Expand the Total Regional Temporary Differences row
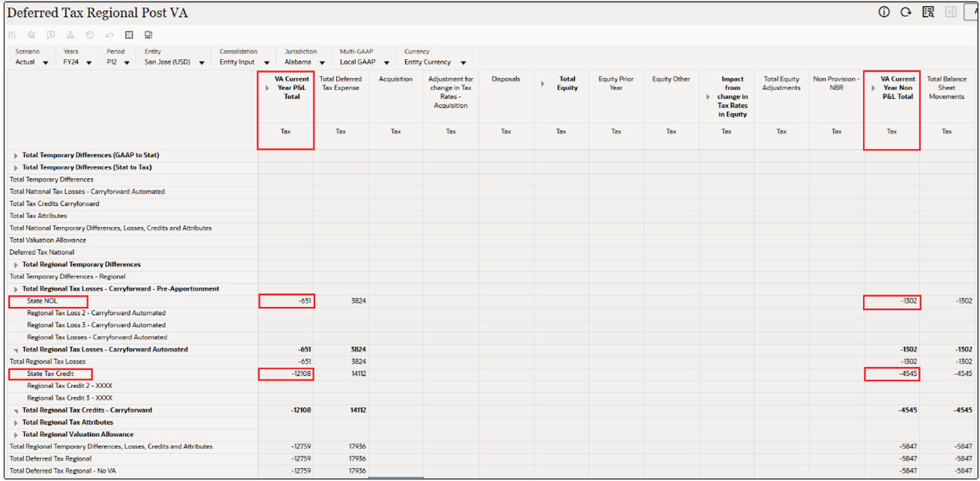This screenshot has height=481, width=980. pos(16,265)
